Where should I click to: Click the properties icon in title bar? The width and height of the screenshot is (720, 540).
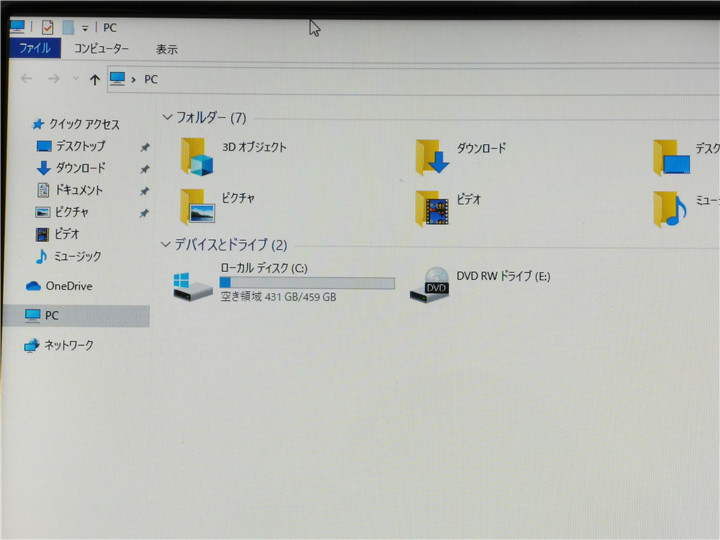(47, 28)
